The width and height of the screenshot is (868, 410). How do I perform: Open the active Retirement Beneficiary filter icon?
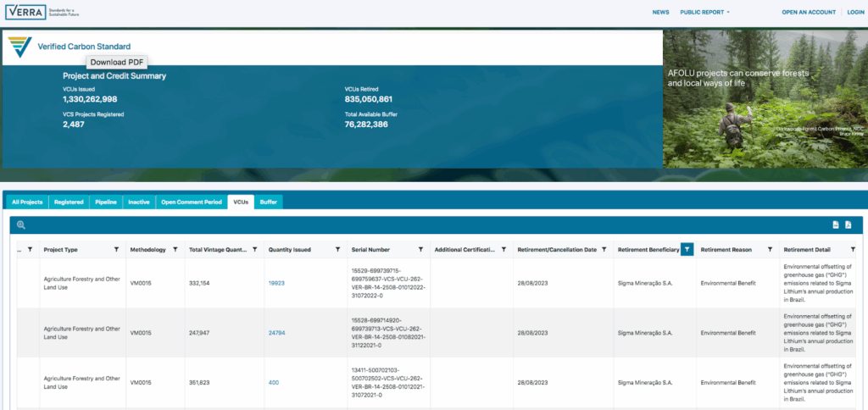(687, 250)
